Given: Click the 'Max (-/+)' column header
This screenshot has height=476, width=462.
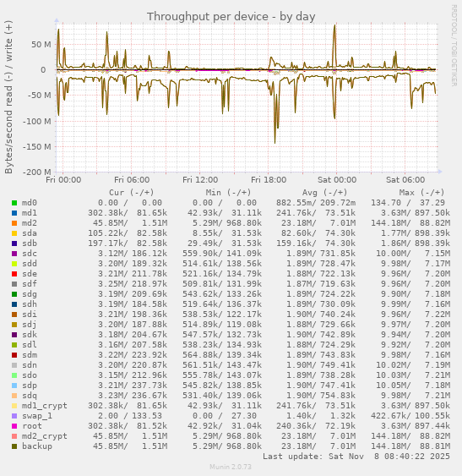Looking at the screenshot, I should point(421,193).
